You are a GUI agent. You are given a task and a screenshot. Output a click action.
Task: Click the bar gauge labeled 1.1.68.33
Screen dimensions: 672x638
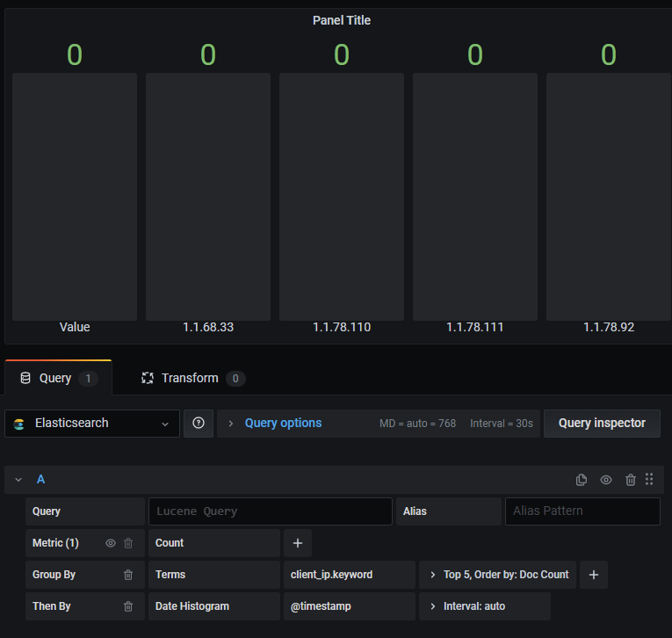(208, 197)
